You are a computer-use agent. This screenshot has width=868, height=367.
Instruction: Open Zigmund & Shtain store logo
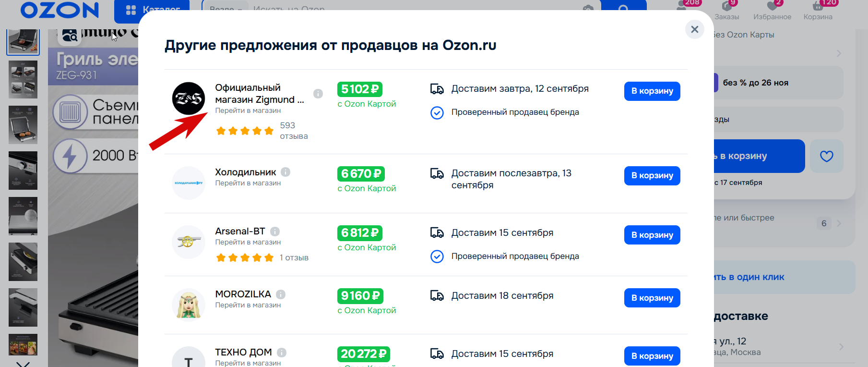189,98
